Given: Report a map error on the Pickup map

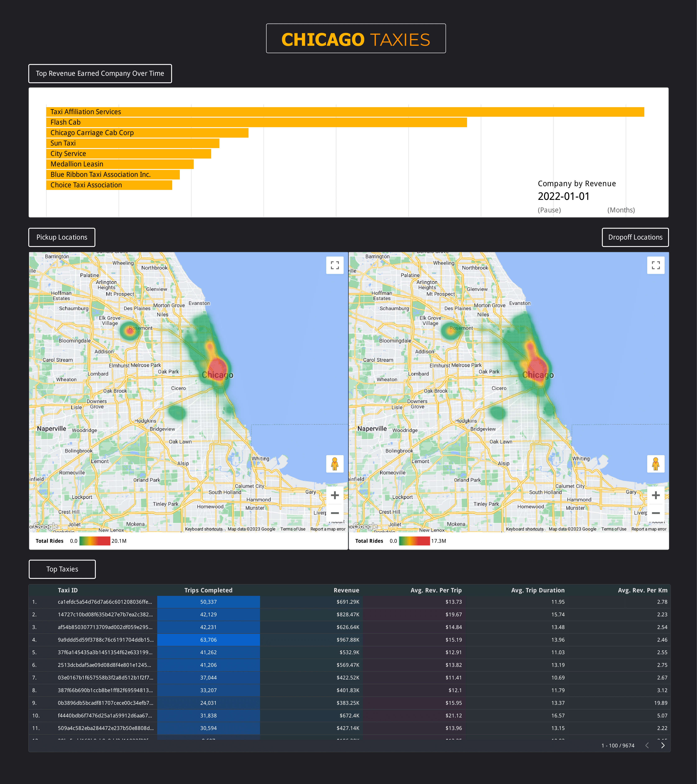Looking at the screenshot, I should pos(328,529).
